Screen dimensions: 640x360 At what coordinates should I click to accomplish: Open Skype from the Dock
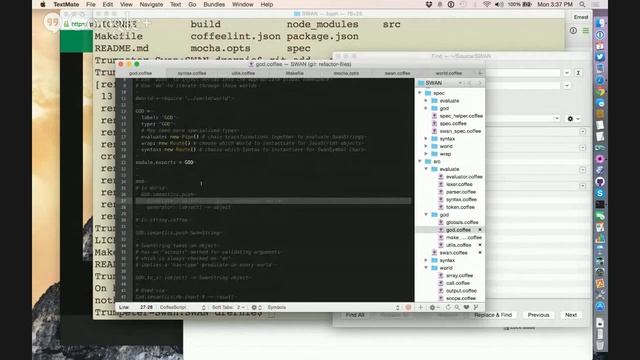point(600,193)
